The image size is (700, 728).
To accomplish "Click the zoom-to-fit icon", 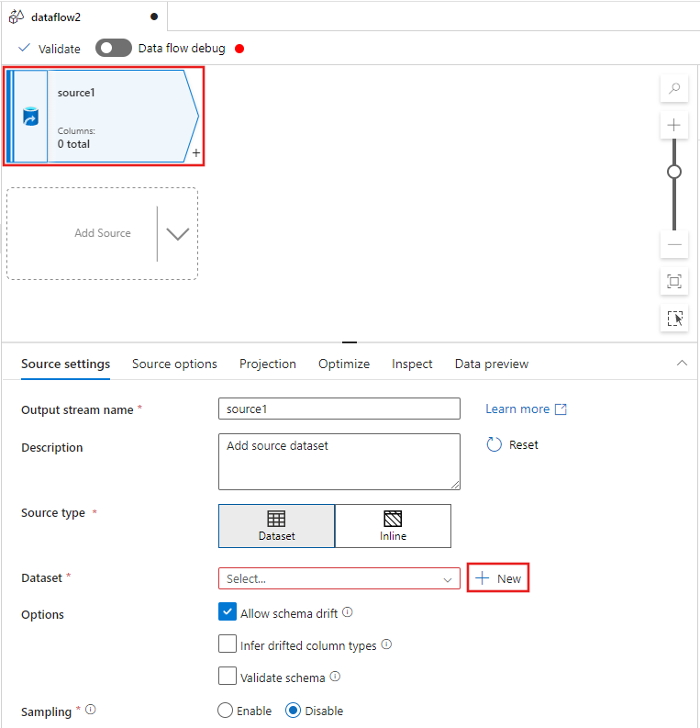I will 674,281.
